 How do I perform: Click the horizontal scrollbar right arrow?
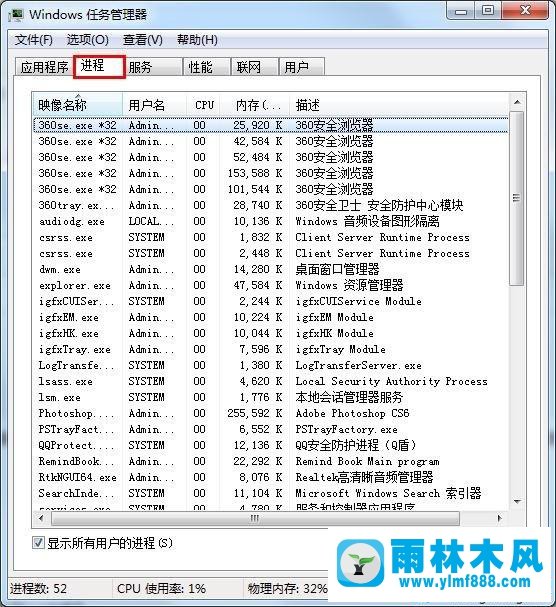499,518
